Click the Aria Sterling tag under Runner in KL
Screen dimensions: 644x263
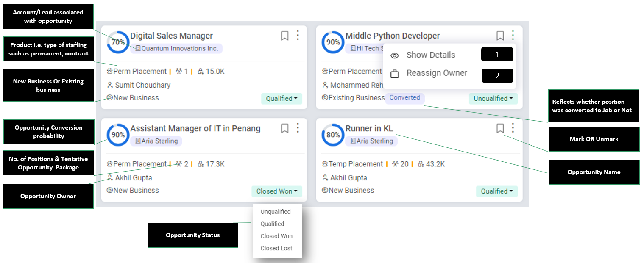pos(371,141)
